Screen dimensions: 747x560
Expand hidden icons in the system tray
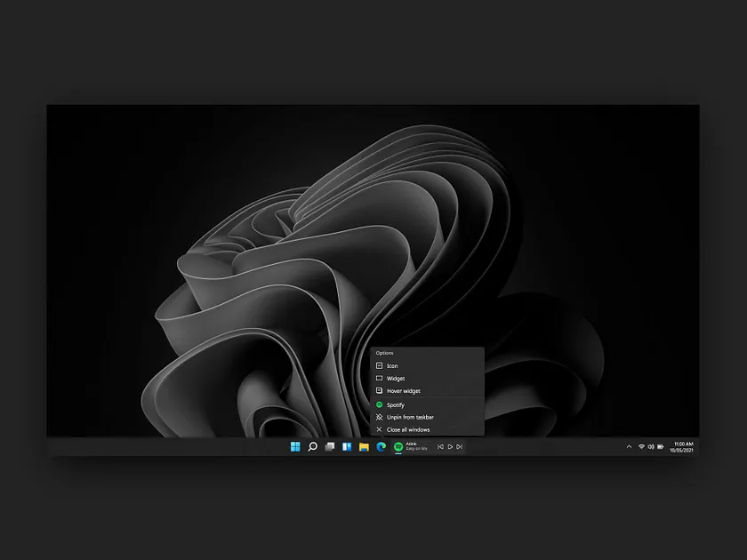pyautogui.click(x=629, y=447)
